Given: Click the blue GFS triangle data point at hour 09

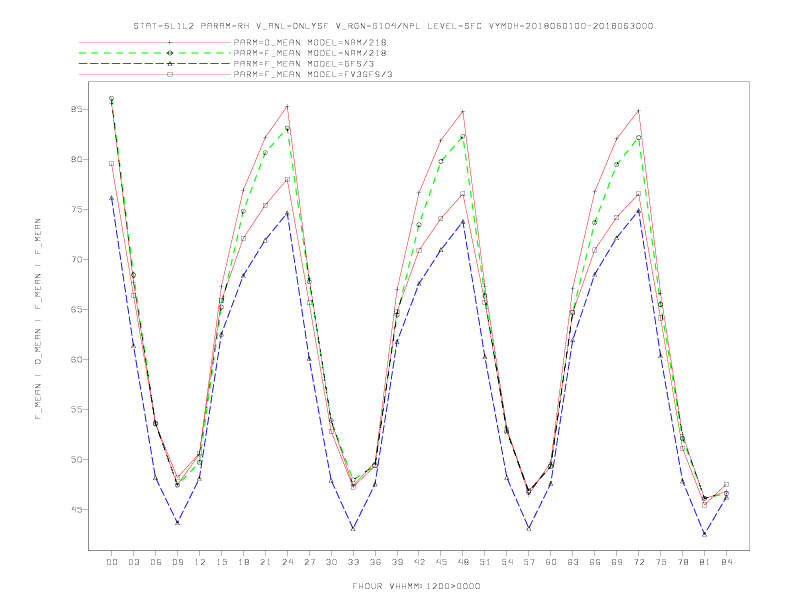Looking at the screenshot, I should tap(177, 523).
